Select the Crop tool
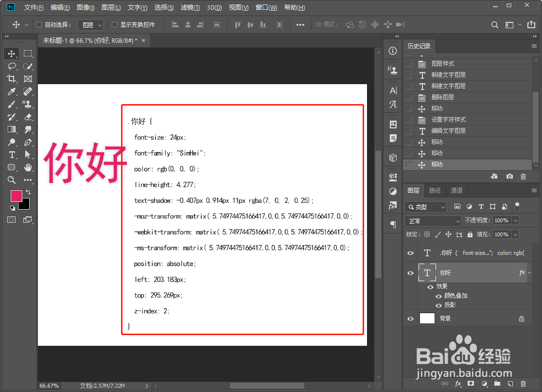542x392 pixels. 11,79
